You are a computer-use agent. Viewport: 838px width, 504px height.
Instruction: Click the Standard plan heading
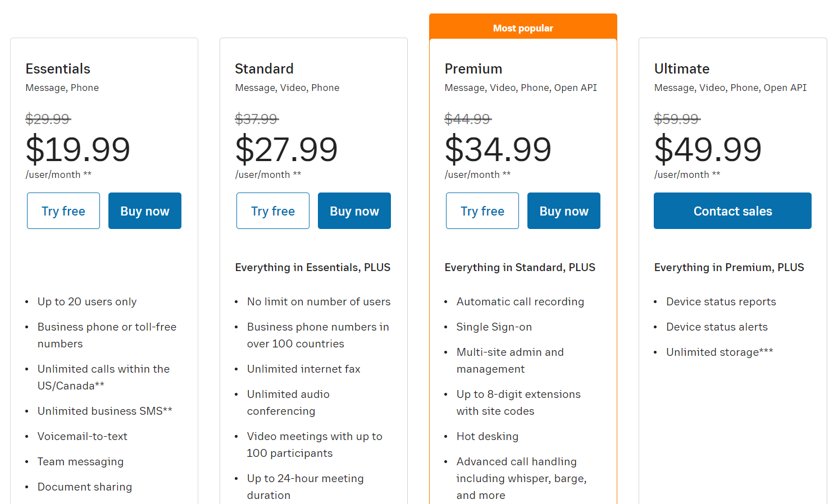[264, 68]
